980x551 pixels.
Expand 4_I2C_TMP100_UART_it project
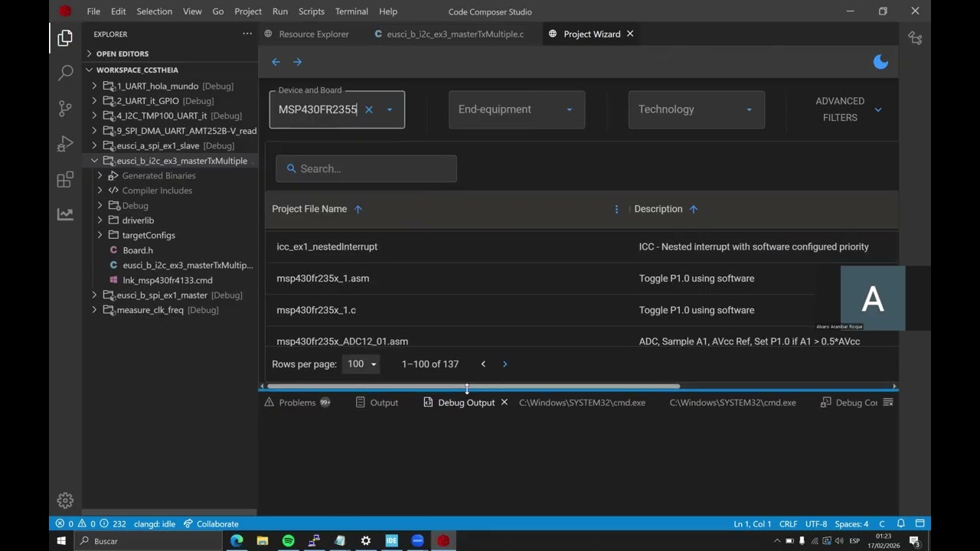(x=94, y=116)
